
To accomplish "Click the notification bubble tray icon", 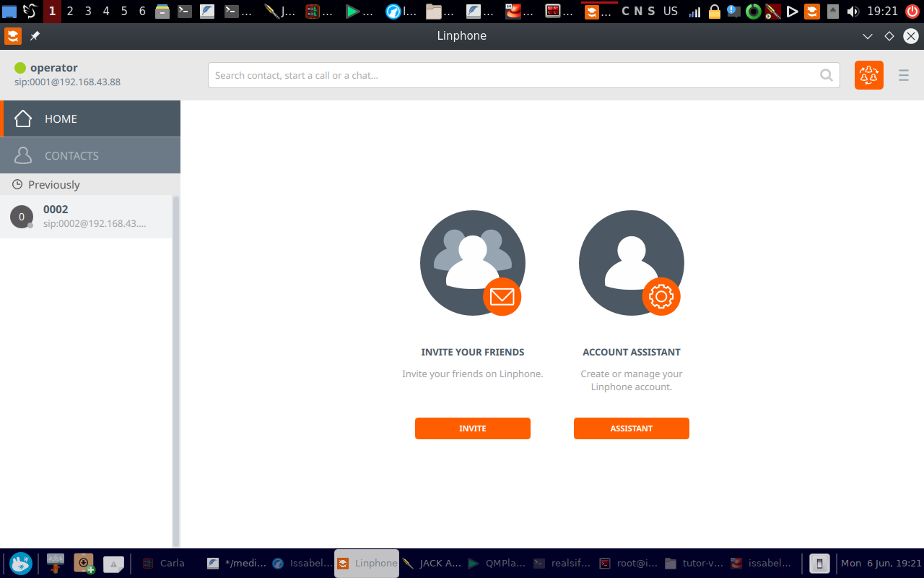I will click(734, 11).
